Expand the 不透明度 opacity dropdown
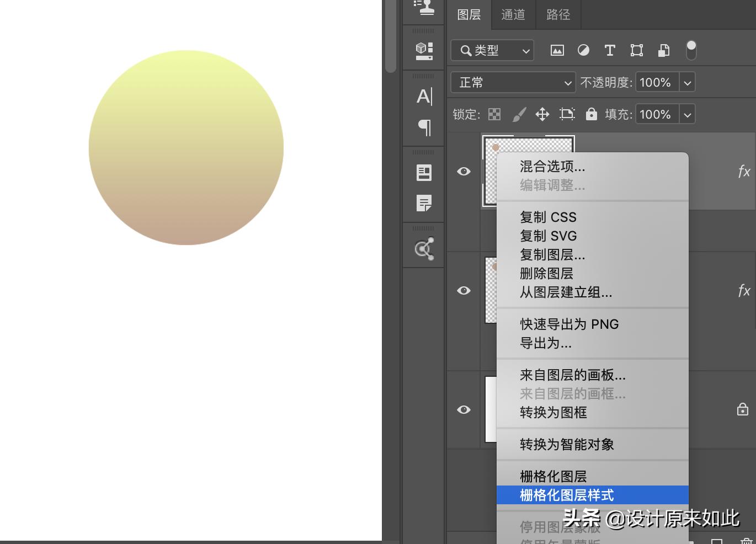The height and width of the screenshot is (544, 756). pyautogui.click(x=688, y=82)
